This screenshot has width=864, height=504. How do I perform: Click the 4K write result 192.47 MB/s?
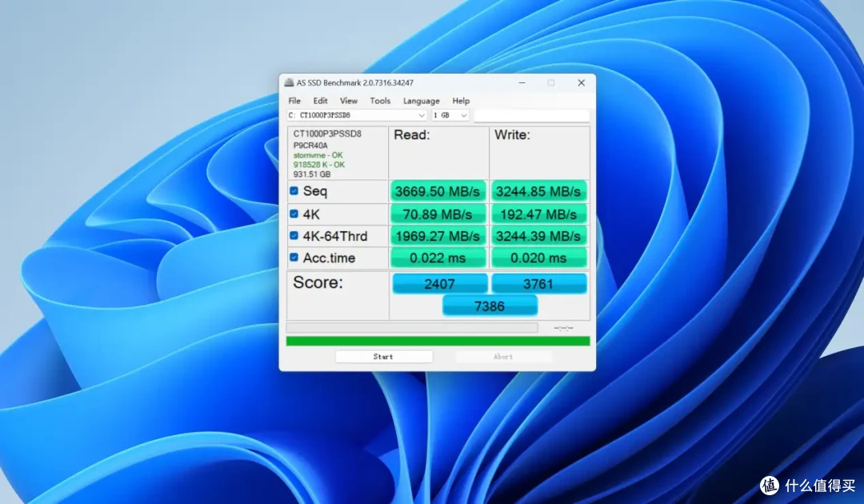tap(538, 214)
